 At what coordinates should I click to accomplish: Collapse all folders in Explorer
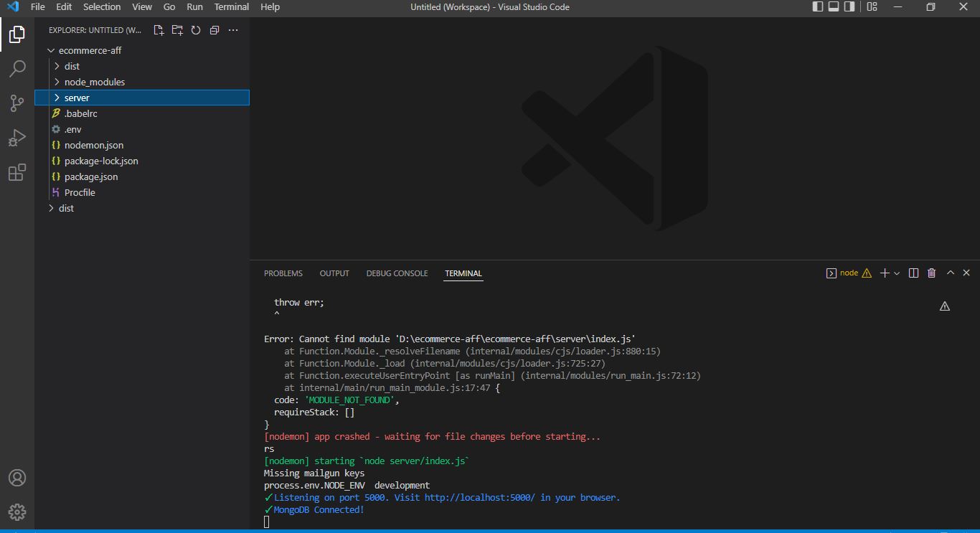click(x=213, y=30)
